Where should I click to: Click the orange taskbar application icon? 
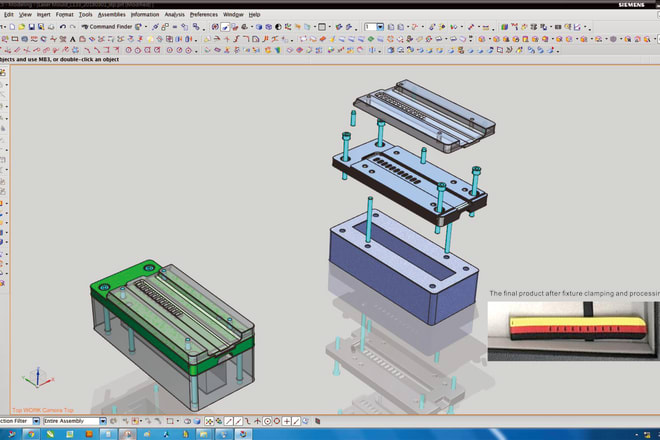click(89, 434)
